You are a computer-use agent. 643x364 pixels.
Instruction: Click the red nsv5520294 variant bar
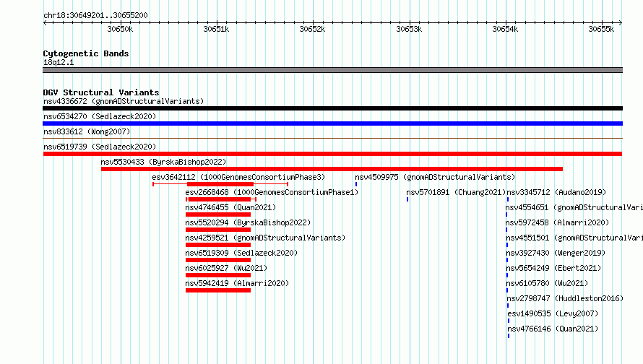pos(218,230)
